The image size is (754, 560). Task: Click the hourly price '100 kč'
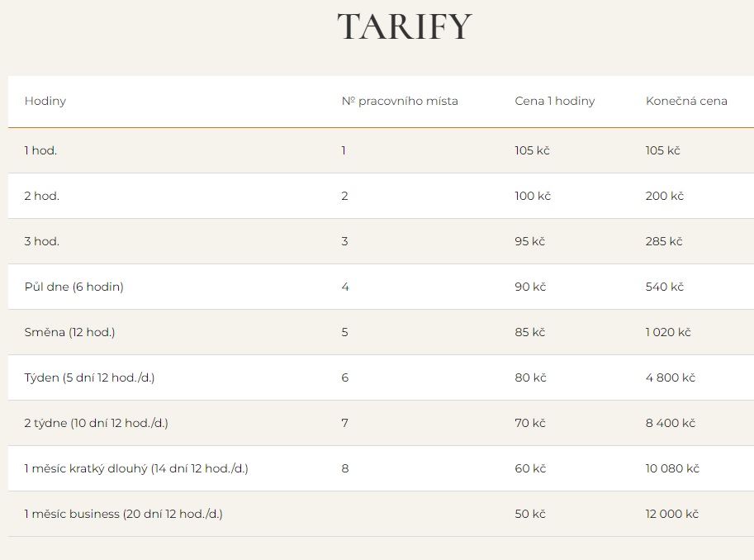(x=533, y=196)
